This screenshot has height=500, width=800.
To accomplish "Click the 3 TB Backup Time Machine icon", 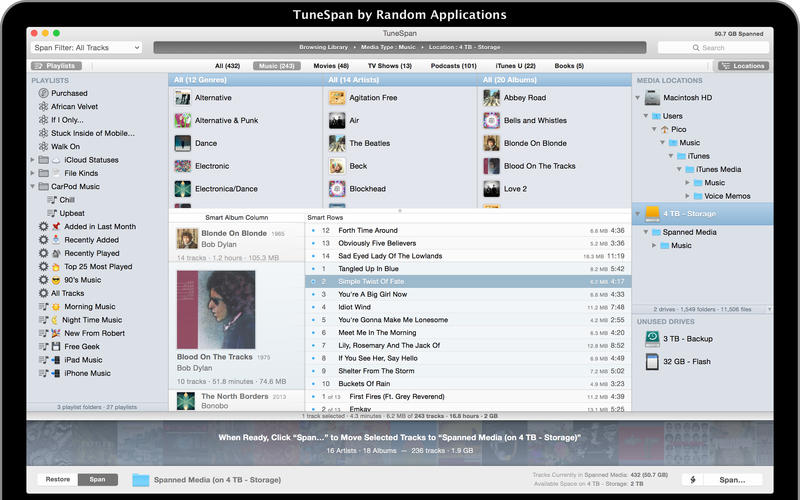I will [x=652, y=339].
